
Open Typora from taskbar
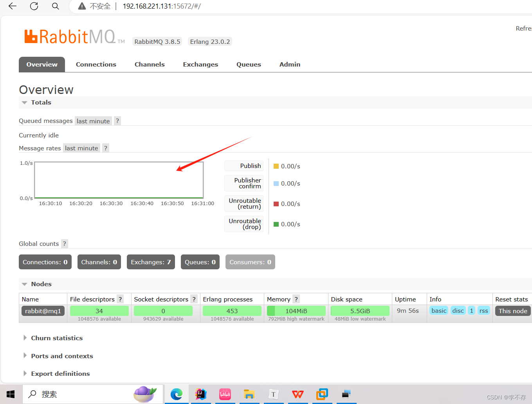(274, 394)
